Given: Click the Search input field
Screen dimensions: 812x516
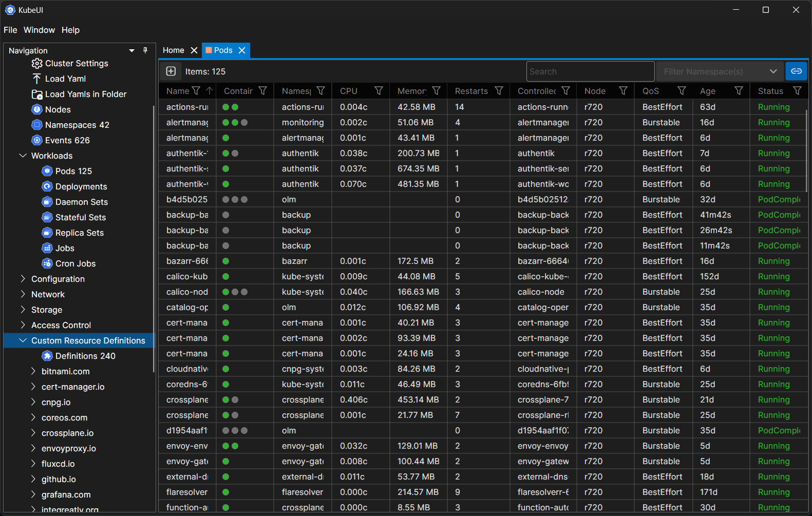Looking at the screenshot, I should pyautogui.click(x=590, y=71).
